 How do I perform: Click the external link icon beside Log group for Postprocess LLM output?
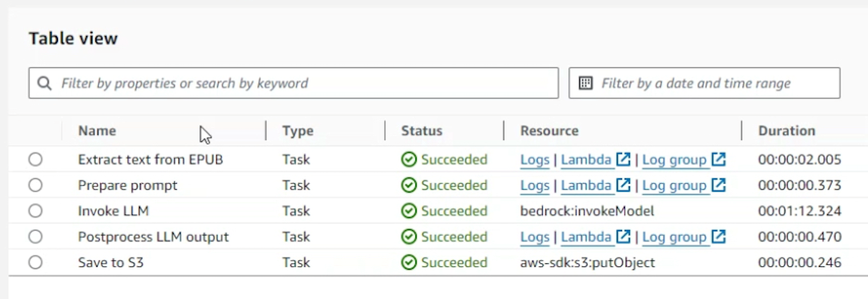pyautogui.click(x=718, y=237)
